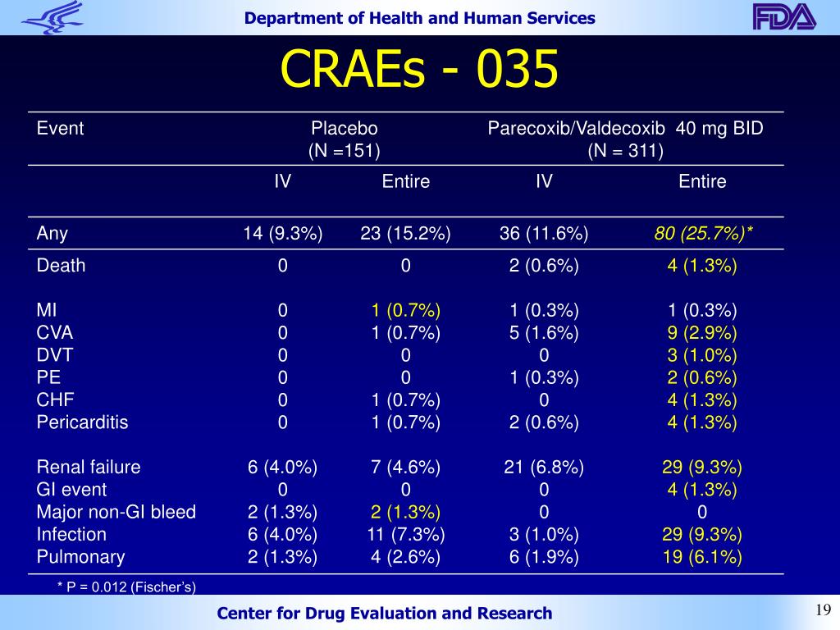The image size is (840, 630).
Task: Select 'Center for Drug Evaluation and Research' footer
Action: [385, 613]
